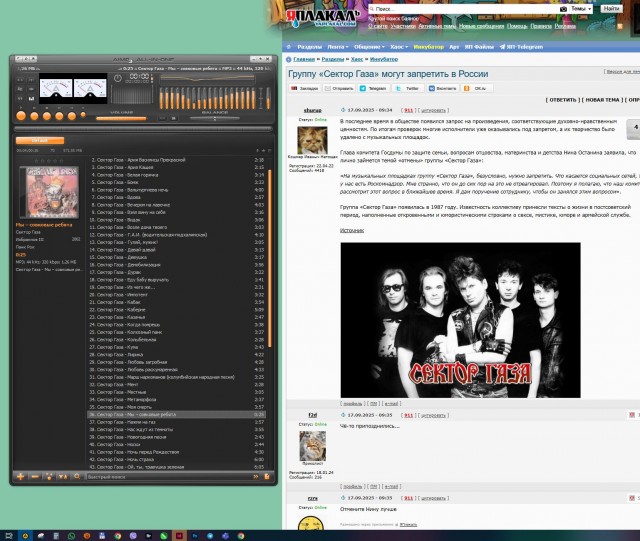The image size is (640, 541).
Task: Open AIMP playlist manage file icon
Action: tap(267, 476)
